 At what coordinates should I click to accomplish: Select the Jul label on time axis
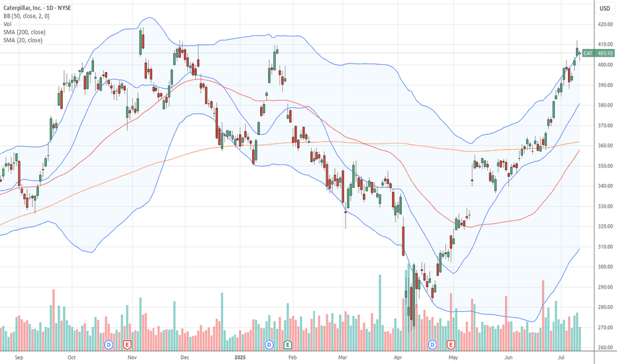(x=561, y=357)
